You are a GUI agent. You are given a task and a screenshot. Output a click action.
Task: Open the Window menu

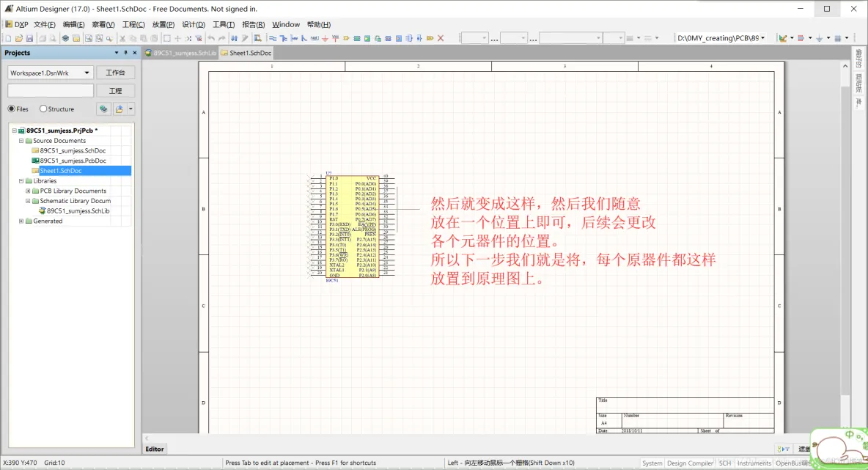point(286,24)
